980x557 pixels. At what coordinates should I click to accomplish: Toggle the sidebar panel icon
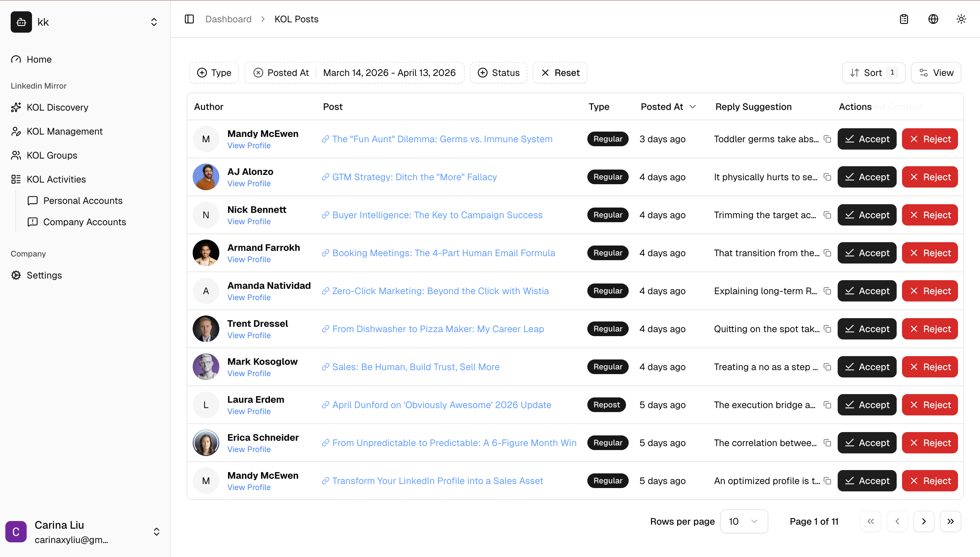coord(189,19)
